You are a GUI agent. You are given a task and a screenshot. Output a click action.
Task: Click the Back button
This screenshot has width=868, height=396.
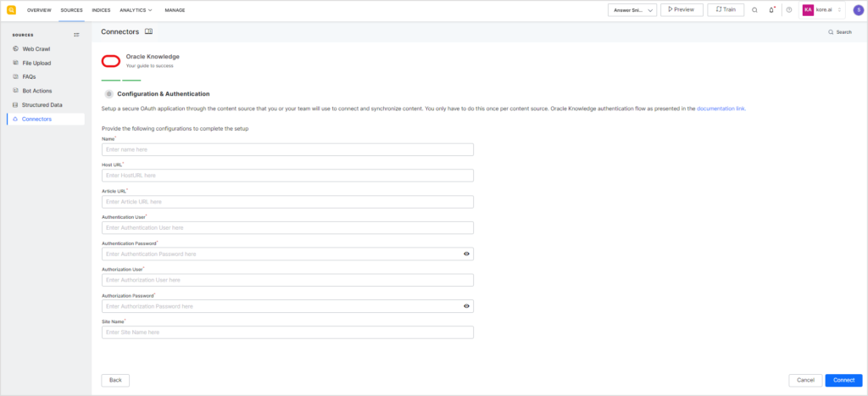click(115, 381)
